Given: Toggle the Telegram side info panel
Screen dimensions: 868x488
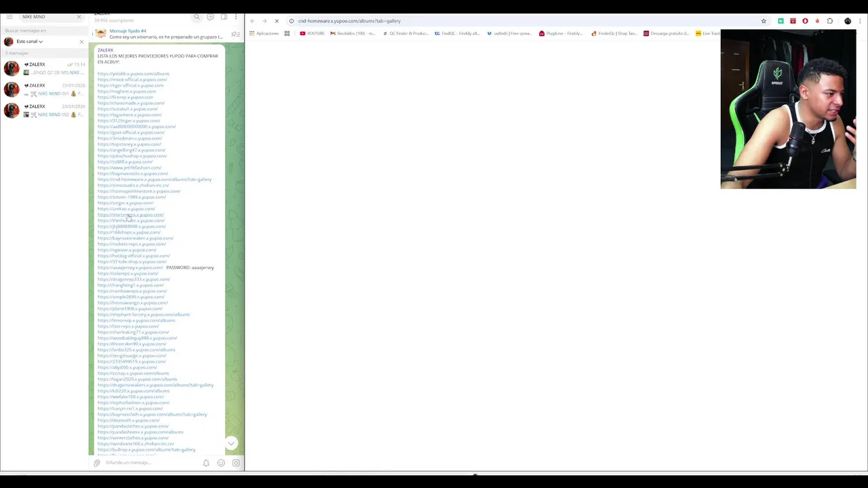Looking at the screenshot, I should (224, 16).
